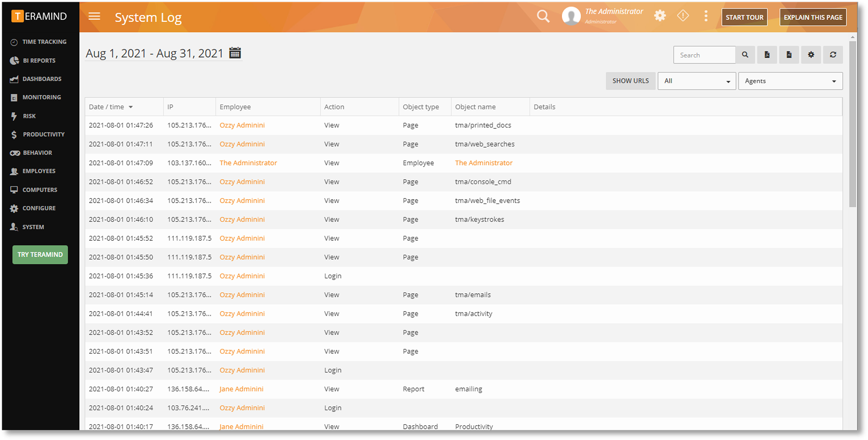
Task: Open the grid settings gear button
Action: click(811, 55)
